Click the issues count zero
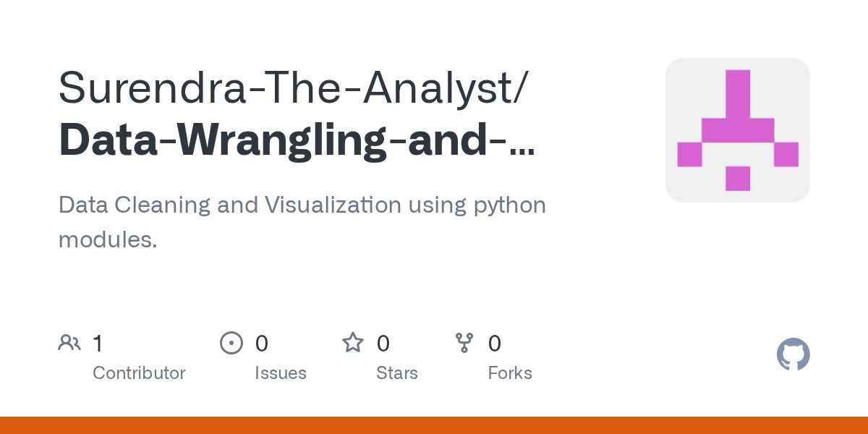The image size is (868, 434). 262,344
